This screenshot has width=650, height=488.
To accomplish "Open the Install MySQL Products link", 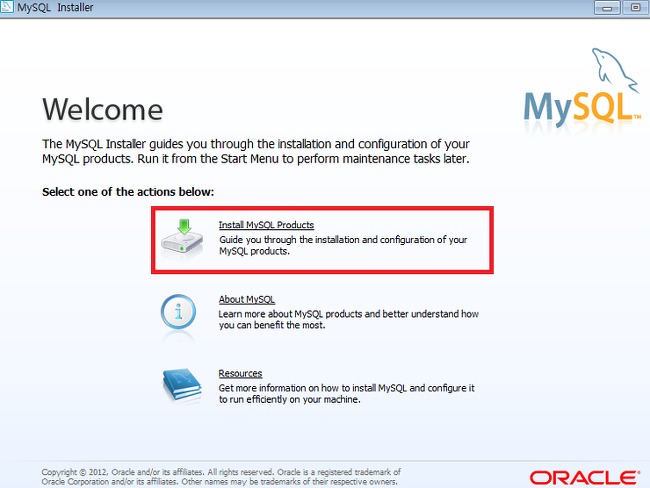I will [266, 225].
